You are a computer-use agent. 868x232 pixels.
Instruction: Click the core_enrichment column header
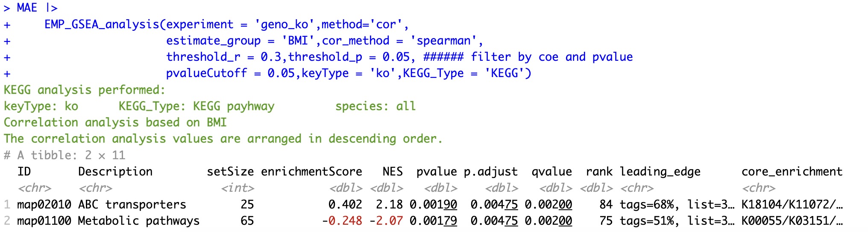(x=792, y=172)
